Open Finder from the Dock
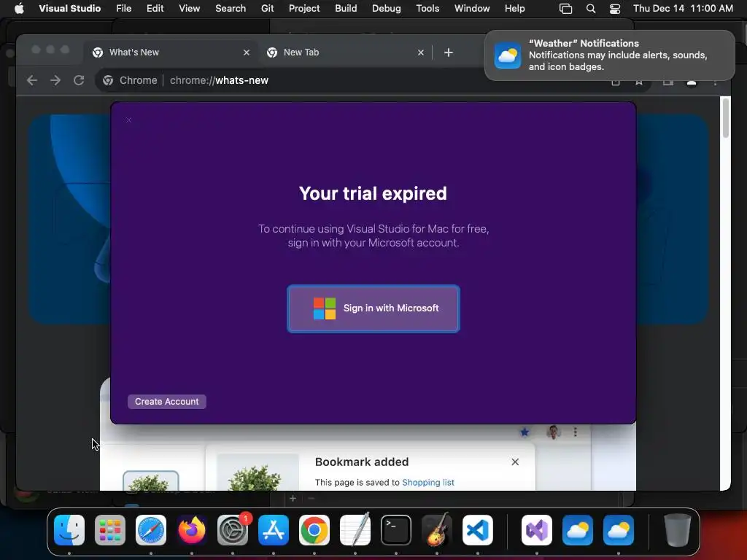This screenshot has width=747, height=560. 69,529
